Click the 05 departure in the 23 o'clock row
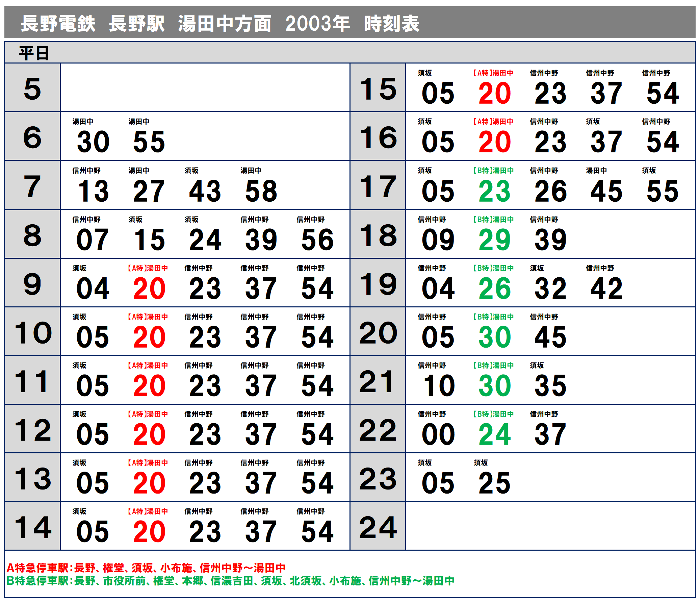The image size is (700, 603). coord(438,483)
